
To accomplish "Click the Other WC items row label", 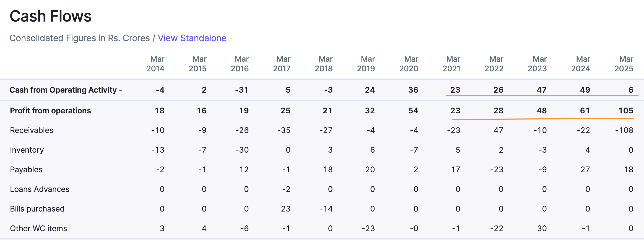I will [x=38, y=228].
